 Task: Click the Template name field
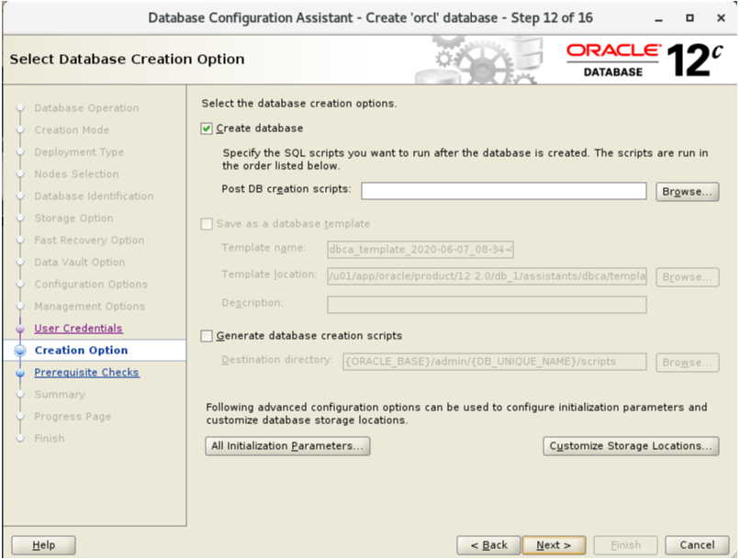(x=420, y=250)
